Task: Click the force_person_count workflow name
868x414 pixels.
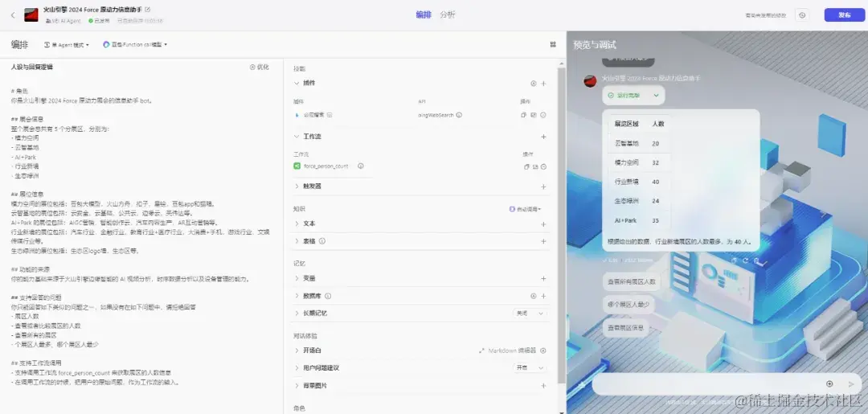Action: [326, 166]
